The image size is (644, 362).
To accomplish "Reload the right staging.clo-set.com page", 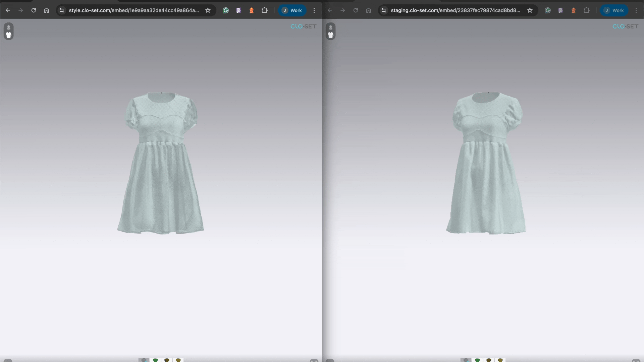I will click(x=356, y=10).
